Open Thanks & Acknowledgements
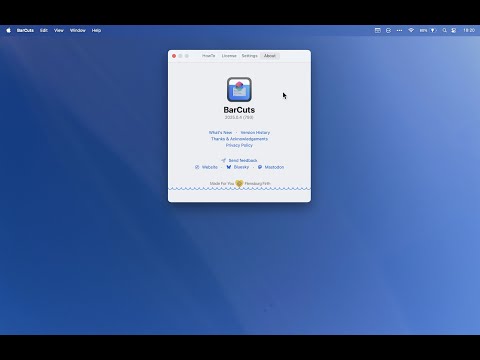The width and height of the screenshot is (480, 360). [239, 139]
